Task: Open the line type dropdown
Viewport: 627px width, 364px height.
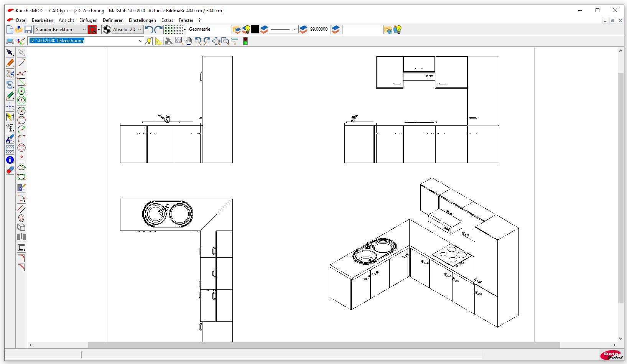Action: (284, 30)
